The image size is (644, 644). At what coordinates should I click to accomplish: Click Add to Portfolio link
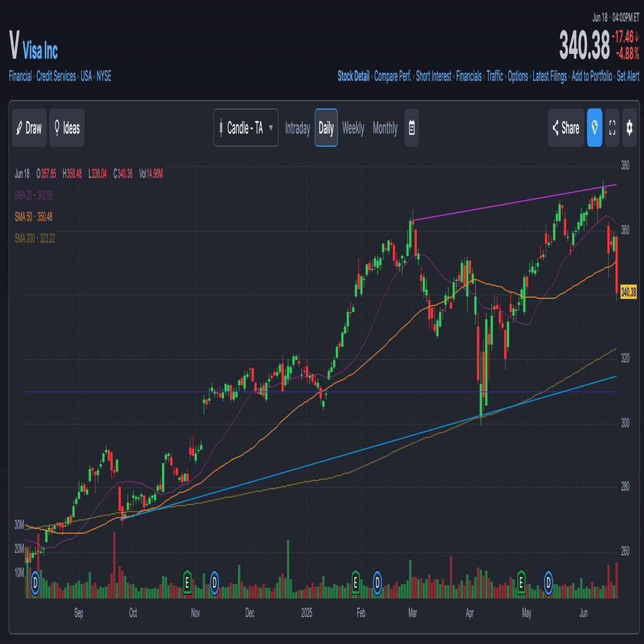(591, 76)
